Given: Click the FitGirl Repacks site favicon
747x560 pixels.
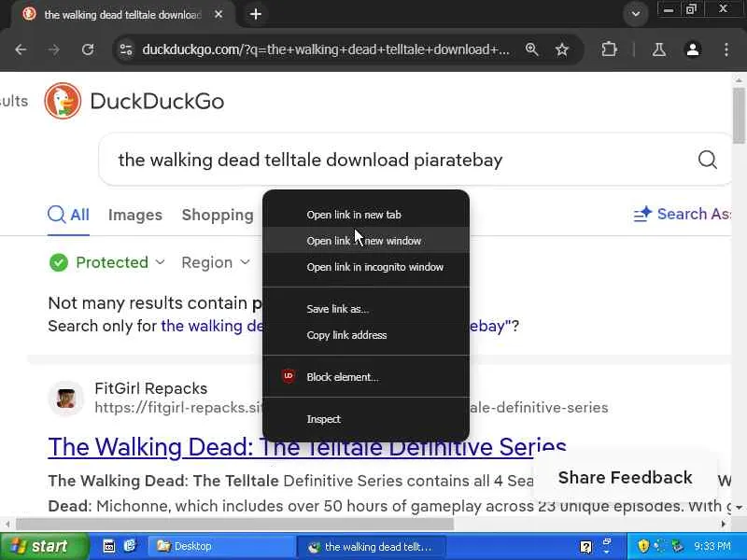Looking at the screenshot, I should (x=65, y=399).
